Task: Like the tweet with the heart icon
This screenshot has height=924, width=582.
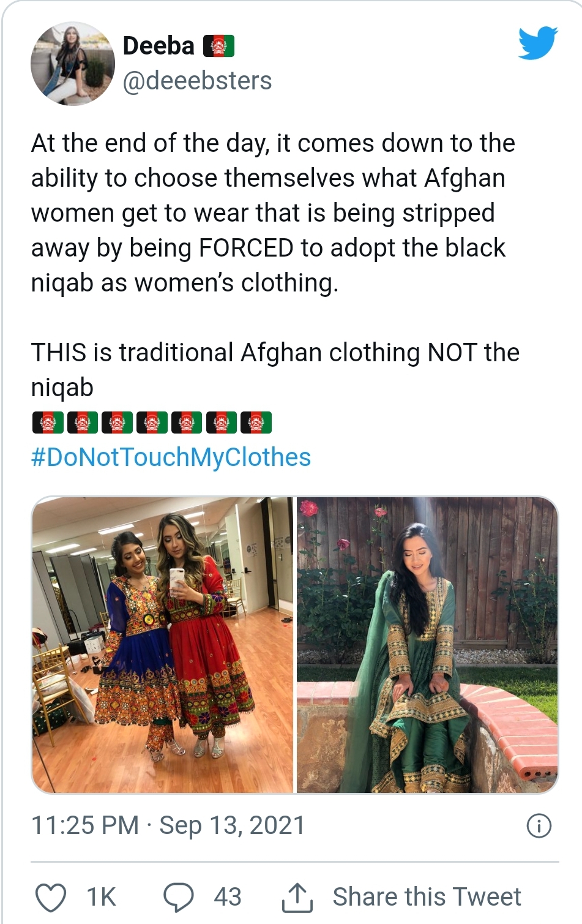Action: (51, 897)
